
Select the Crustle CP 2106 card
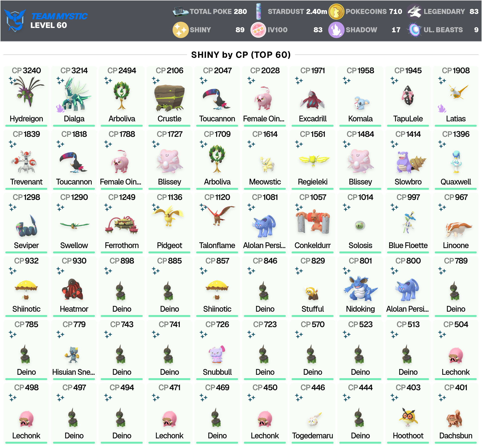(x=169, y=96)
